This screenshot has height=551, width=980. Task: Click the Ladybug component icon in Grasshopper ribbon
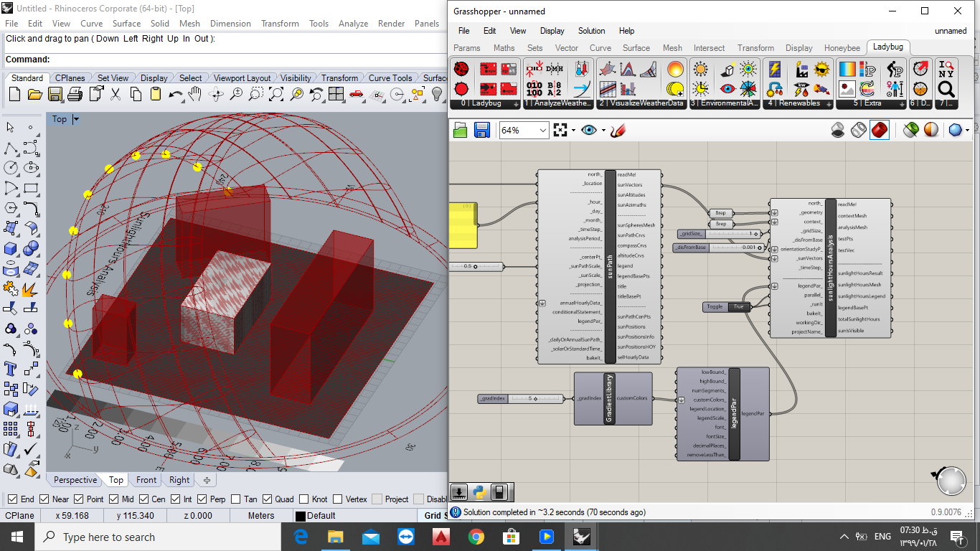pos(461,70)
